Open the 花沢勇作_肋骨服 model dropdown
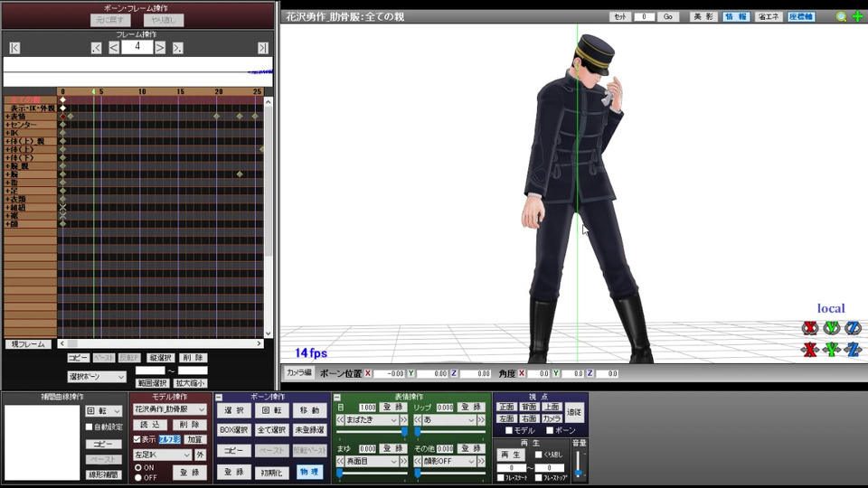 [169, 409]
